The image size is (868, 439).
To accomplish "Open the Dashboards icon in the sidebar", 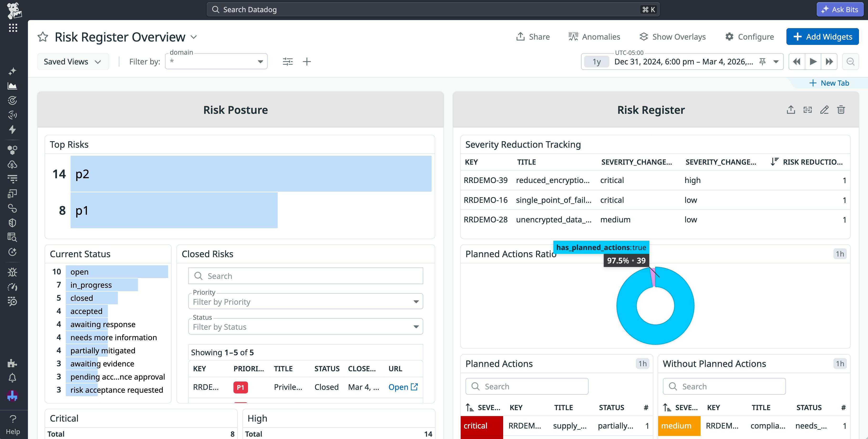I will click(x=13, y=86).
